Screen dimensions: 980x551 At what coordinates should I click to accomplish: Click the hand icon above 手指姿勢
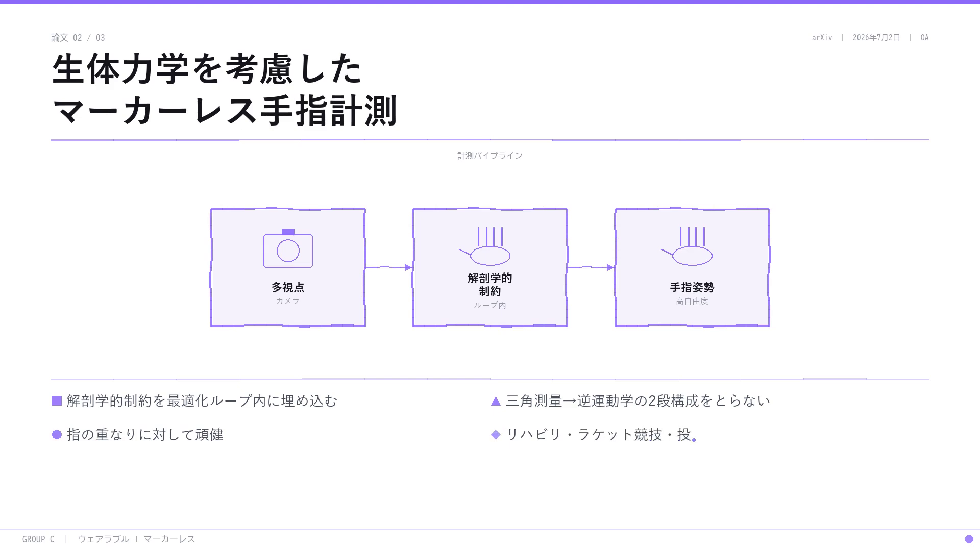click(x=687, y=246)
